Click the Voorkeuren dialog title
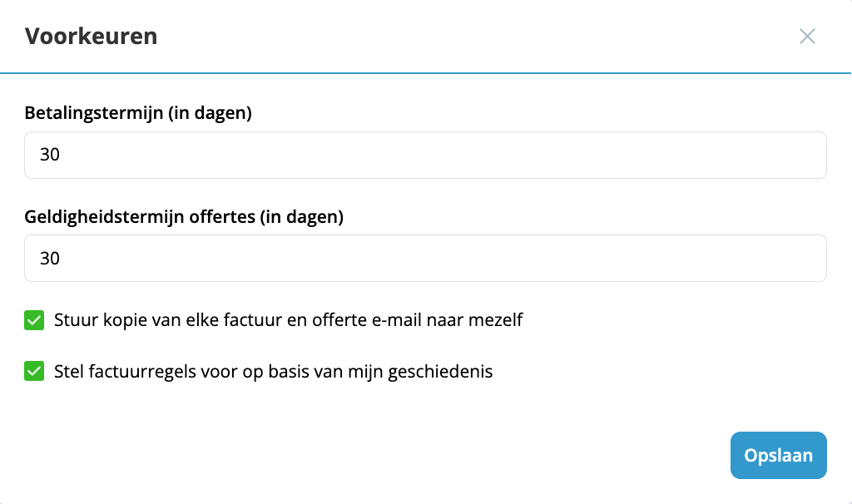This screenshot has width=852, height=504. click(92, 37)
